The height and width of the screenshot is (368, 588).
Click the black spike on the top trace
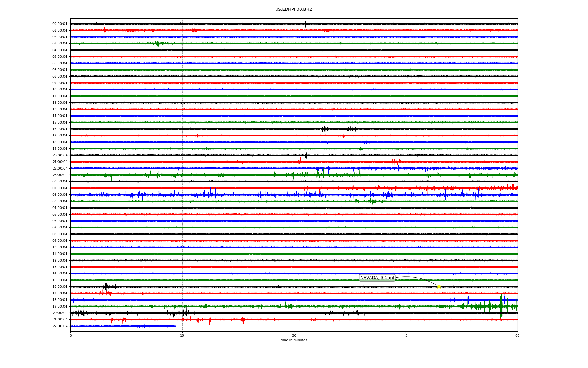[x=305, y=24]
